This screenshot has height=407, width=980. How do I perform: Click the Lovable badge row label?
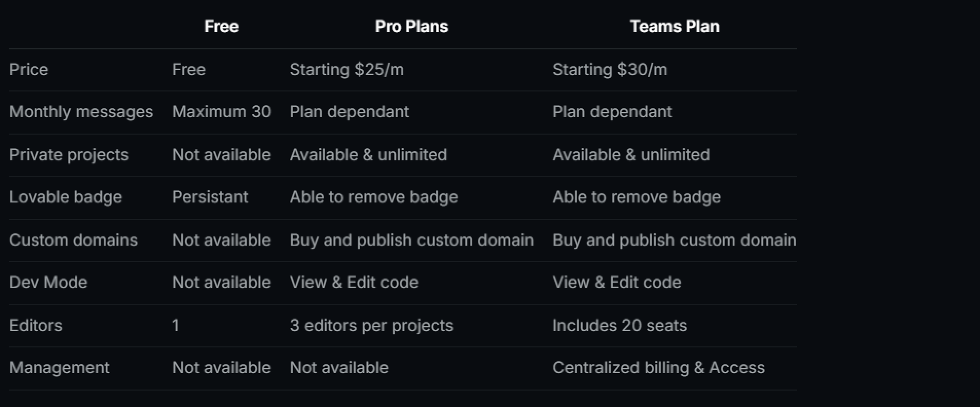click(66, 197)
